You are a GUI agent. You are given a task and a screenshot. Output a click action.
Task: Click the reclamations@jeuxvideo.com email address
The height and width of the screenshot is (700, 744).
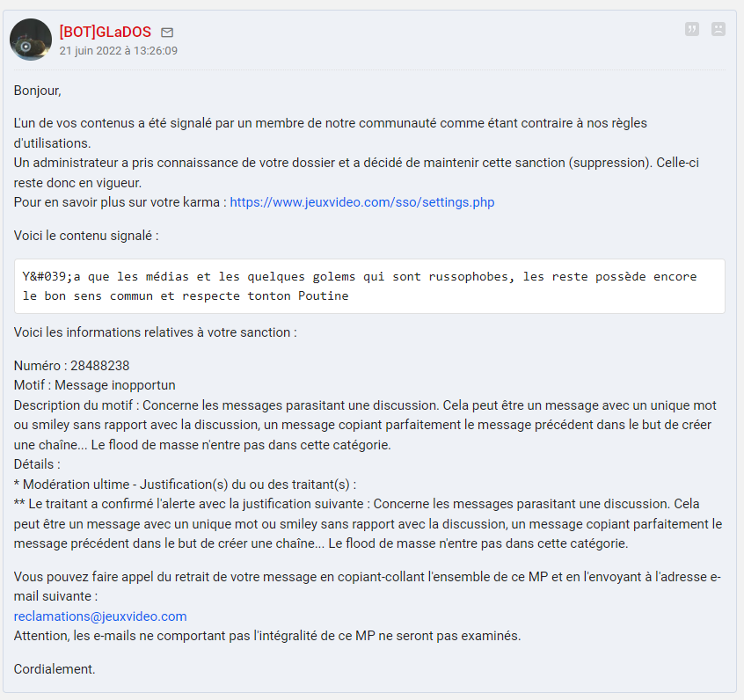(100, 616)
